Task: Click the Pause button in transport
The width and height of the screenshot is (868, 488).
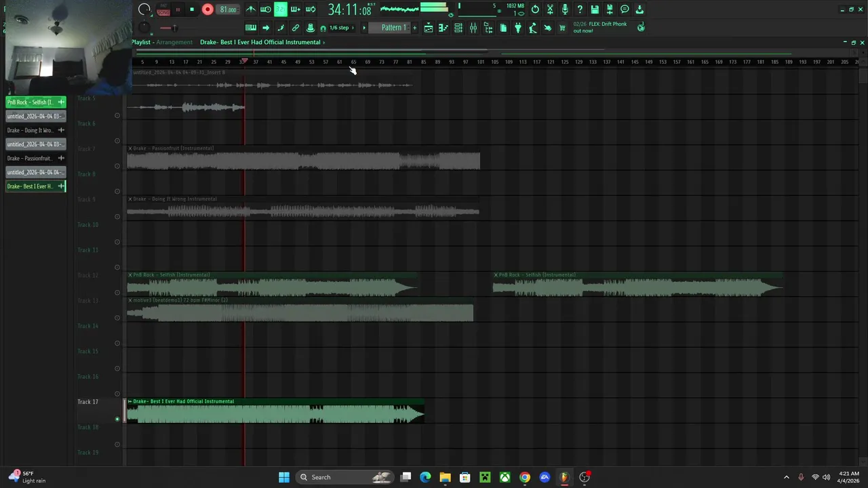Action: [x=178, y=9]
